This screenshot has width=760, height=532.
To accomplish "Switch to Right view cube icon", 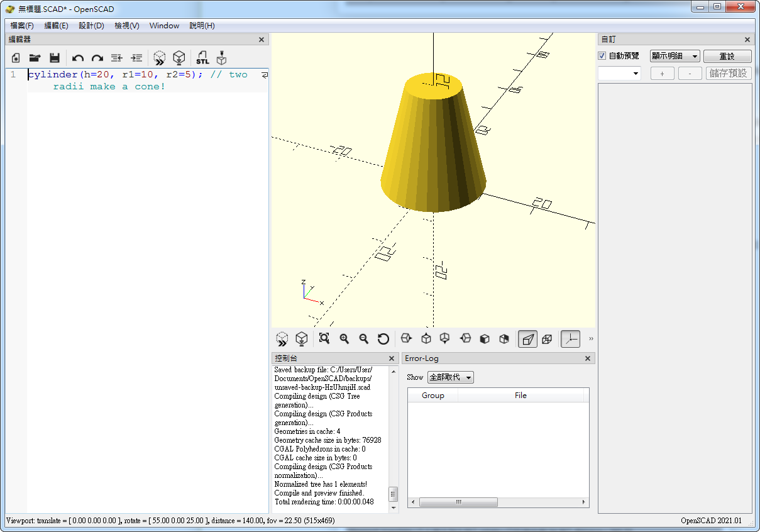I will pos(406,338).
